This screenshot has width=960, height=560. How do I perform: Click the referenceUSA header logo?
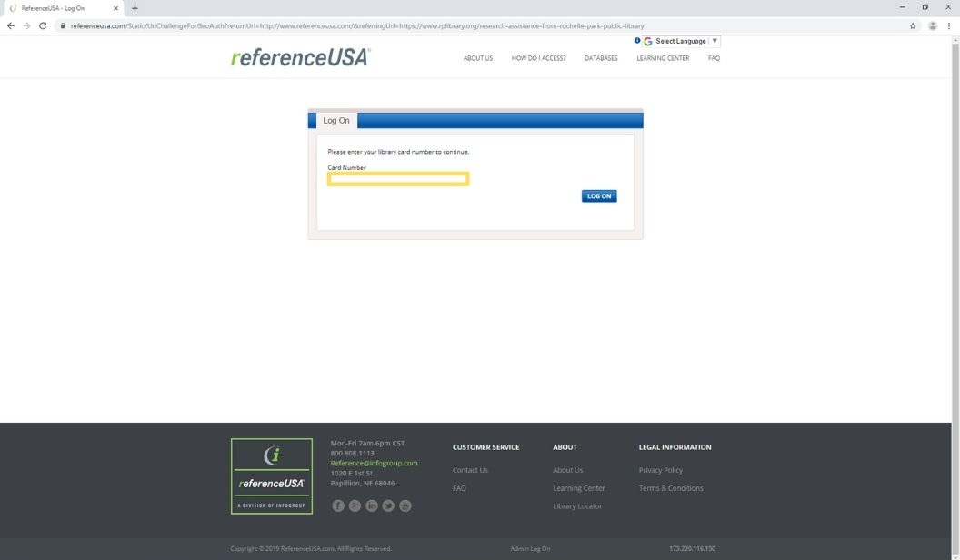[300, 57]
